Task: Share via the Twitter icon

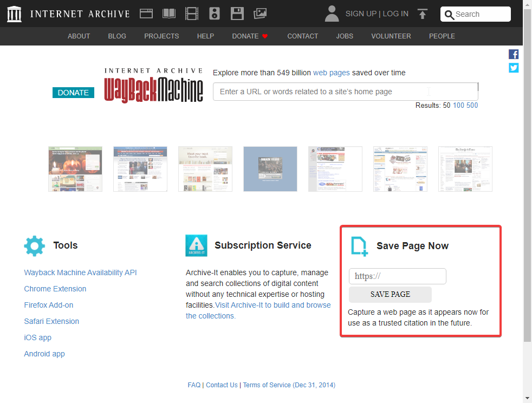Action: pyautogui.click(x=513, y=68)
